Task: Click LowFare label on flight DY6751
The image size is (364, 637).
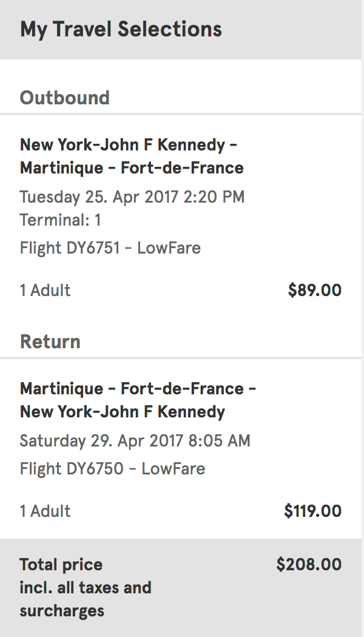Action: click(x=169, y=248)
